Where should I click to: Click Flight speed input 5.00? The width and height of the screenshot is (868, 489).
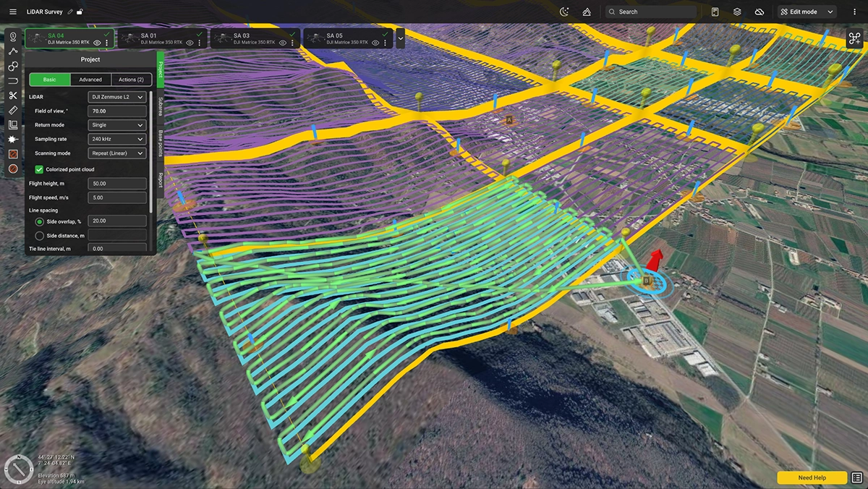tap(116, 197)
